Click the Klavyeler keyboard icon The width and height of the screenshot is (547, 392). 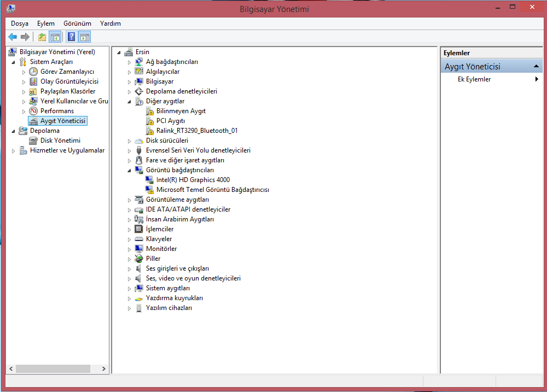[139, 239]
